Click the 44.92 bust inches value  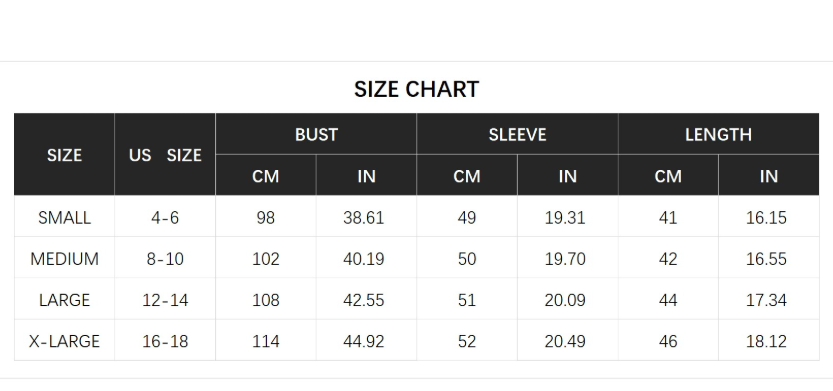364,341
